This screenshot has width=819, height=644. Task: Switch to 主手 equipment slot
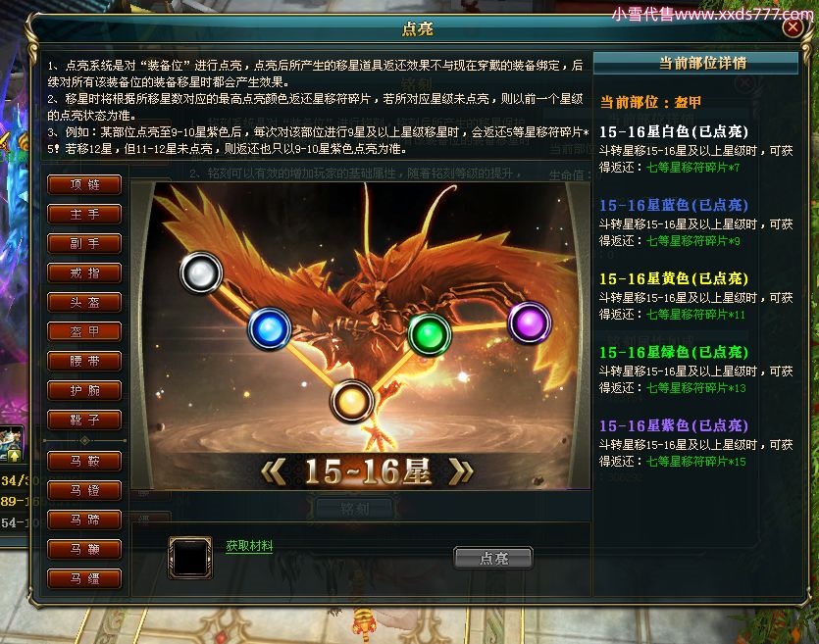84,214
